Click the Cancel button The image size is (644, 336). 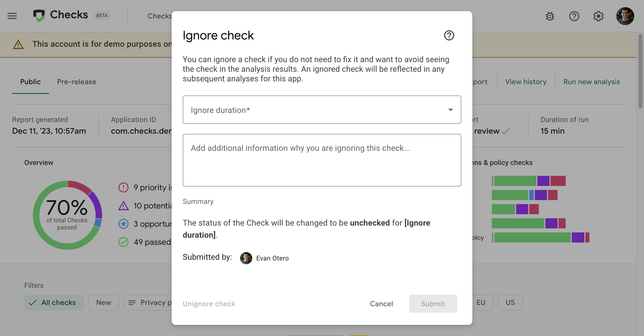pyautogui.click(x=381, y=304)
